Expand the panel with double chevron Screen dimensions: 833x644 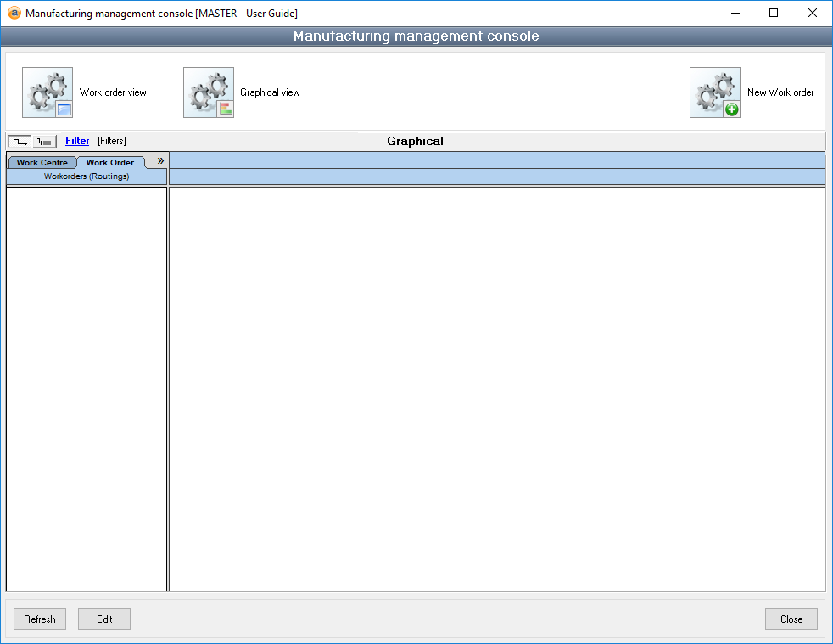(160, 160)
